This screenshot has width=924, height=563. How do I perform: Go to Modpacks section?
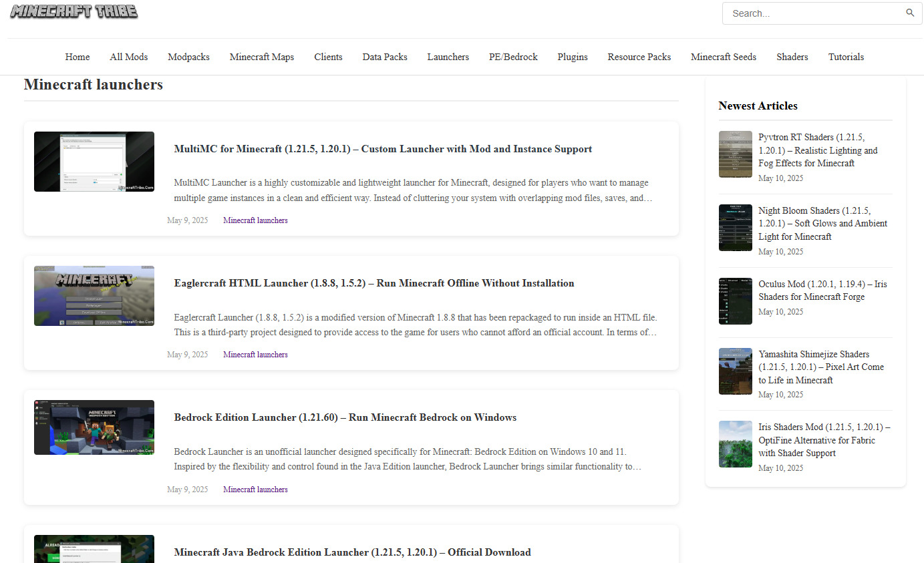click(188, 57)
